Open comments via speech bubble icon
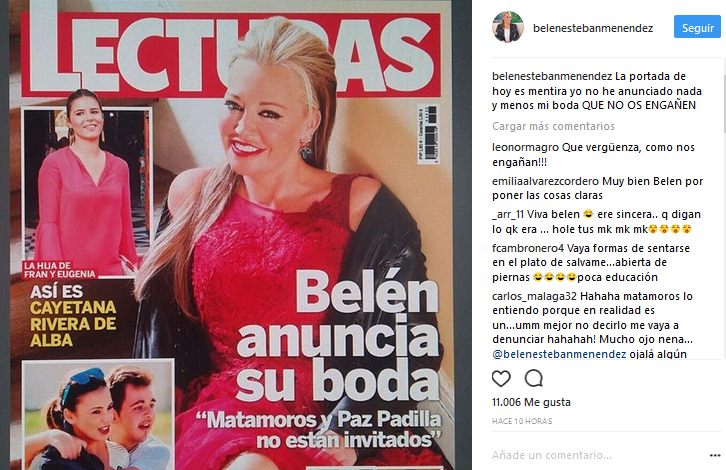Screen dimensions: 726x470 (534, 379)
